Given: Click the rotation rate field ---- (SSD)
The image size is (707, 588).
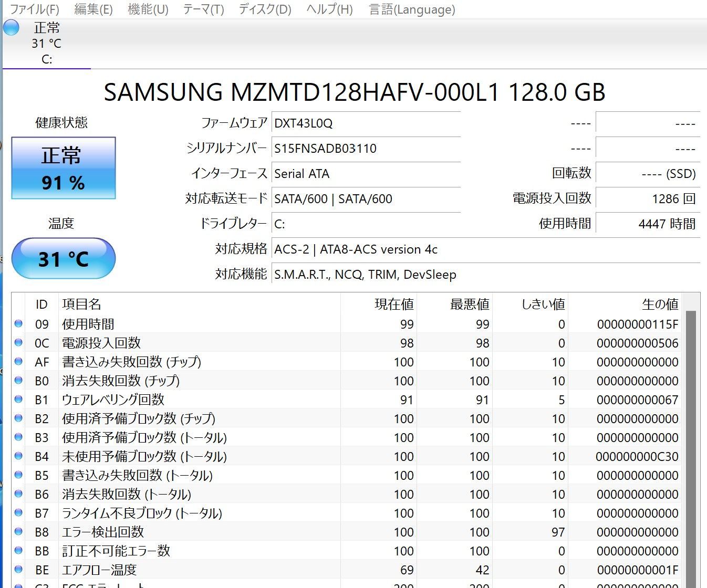Looking at the screenshot, I should pyautogui.click(x=648, y=174).
